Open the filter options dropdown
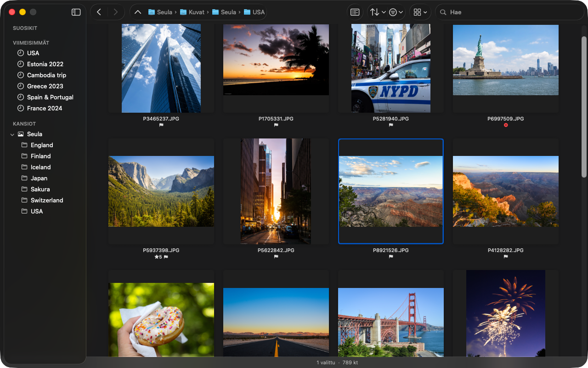The image size is (588, 368). point(396,12)
